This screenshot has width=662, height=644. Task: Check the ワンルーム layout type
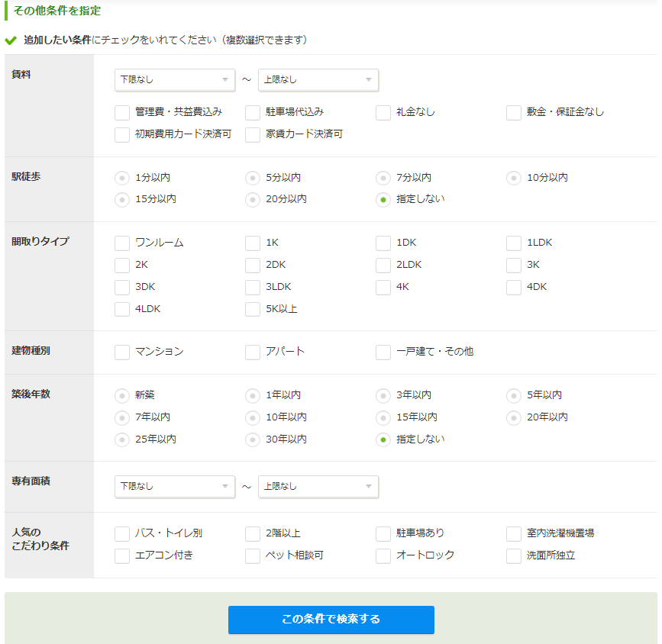point(122,243)
